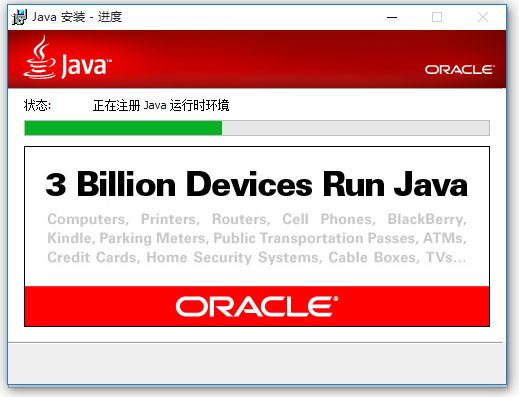Click the '3 Billion Devices Run Java' headline
Viewport: 519px width, 397px height.
[x=257, y=184]
